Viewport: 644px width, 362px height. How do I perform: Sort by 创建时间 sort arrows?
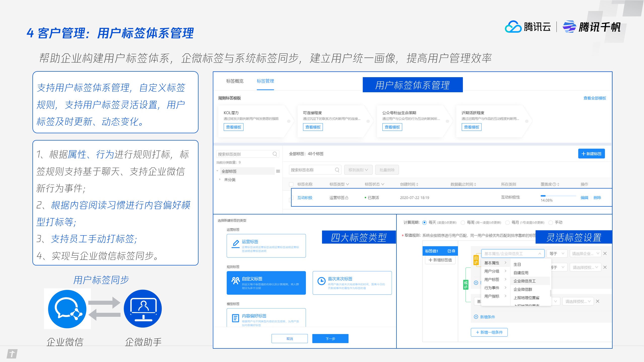click(417, 184)
